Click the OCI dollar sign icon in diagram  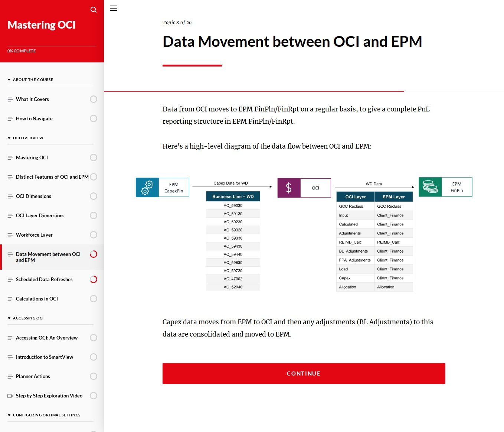(x=289, y=188)
